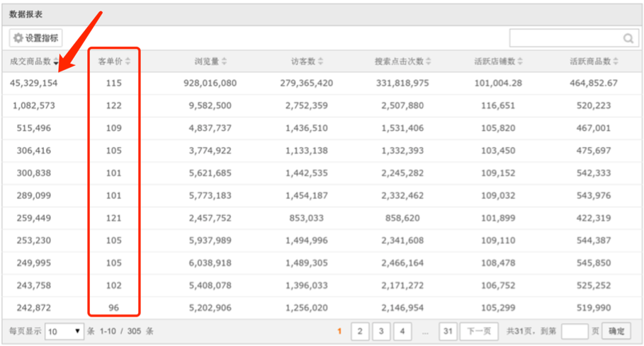Select 活跃商品数 value 520,223

[594, 105]
